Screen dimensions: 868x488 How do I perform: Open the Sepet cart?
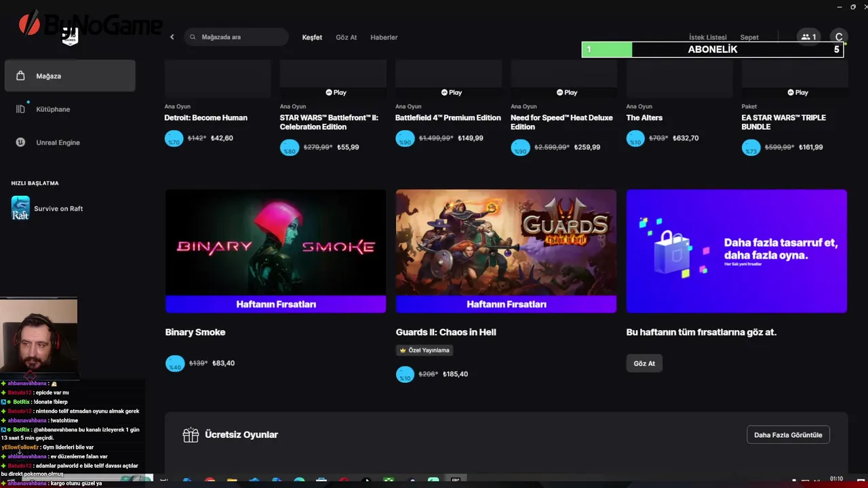749,37
